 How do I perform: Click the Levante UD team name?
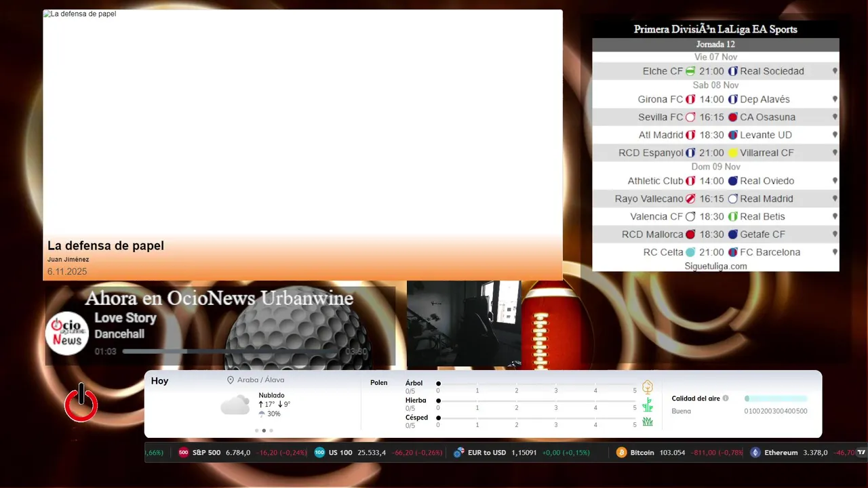point(766,135)
